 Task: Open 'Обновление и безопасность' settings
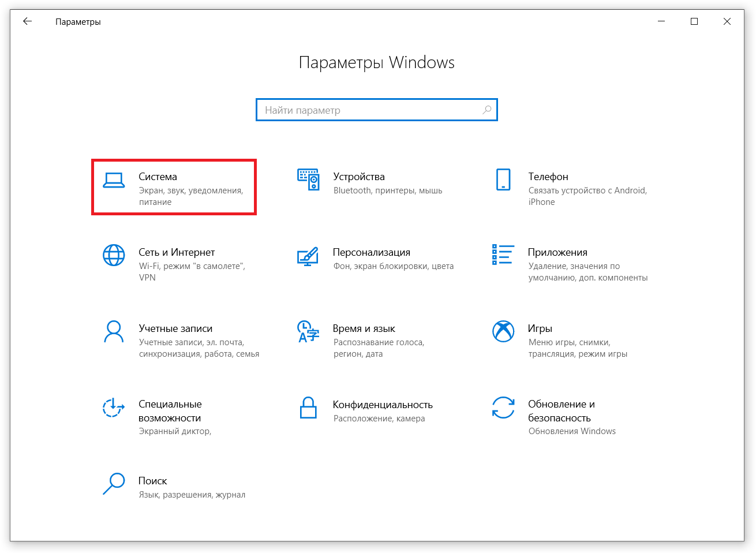[x=560, y=411]
